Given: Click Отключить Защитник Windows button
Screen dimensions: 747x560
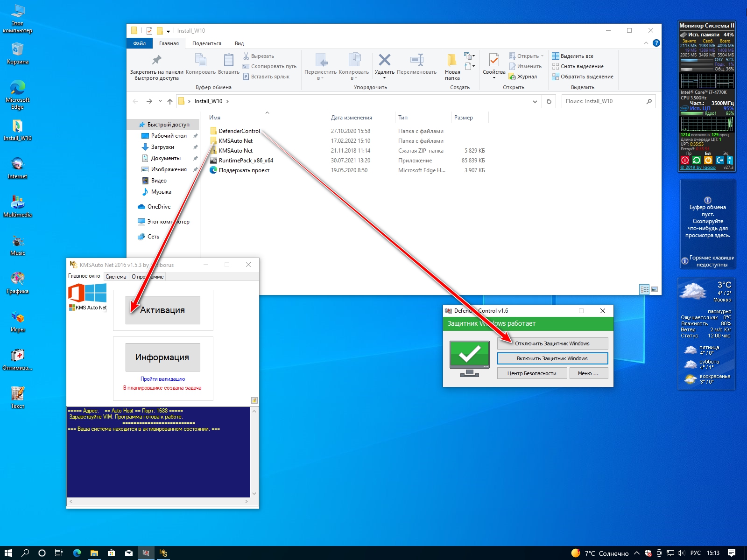Looking at the screenshot, I should (552, 343).
